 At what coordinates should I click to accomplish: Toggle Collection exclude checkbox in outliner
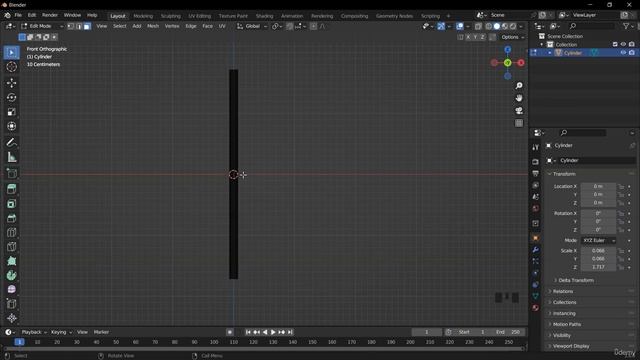coord(615,44)
